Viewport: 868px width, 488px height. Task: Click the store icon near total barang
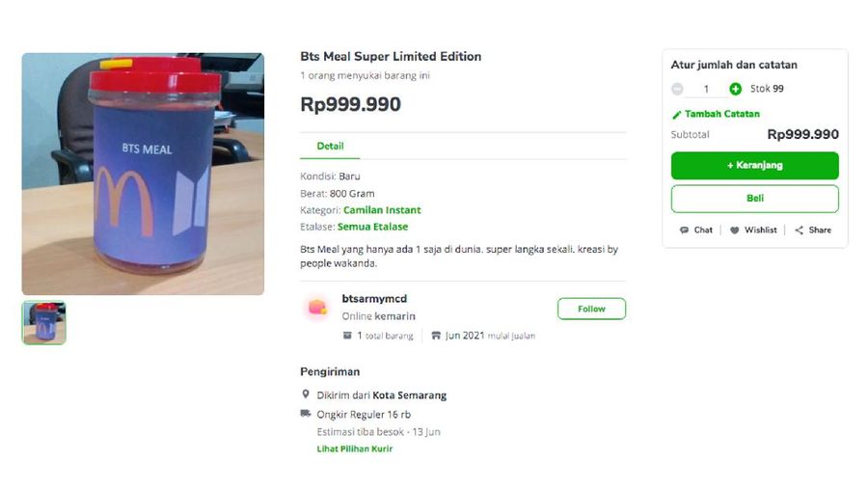[347, 336]
